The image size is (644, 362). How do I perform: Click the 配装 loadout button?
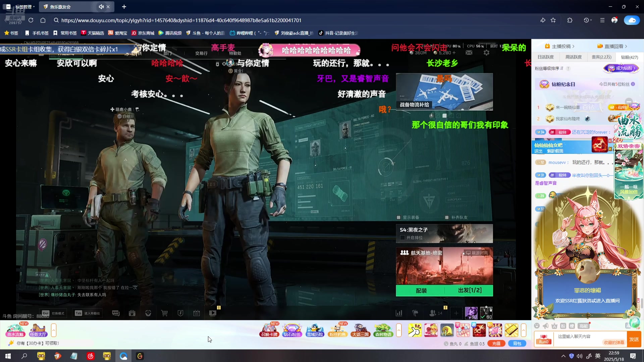(421, 290)
